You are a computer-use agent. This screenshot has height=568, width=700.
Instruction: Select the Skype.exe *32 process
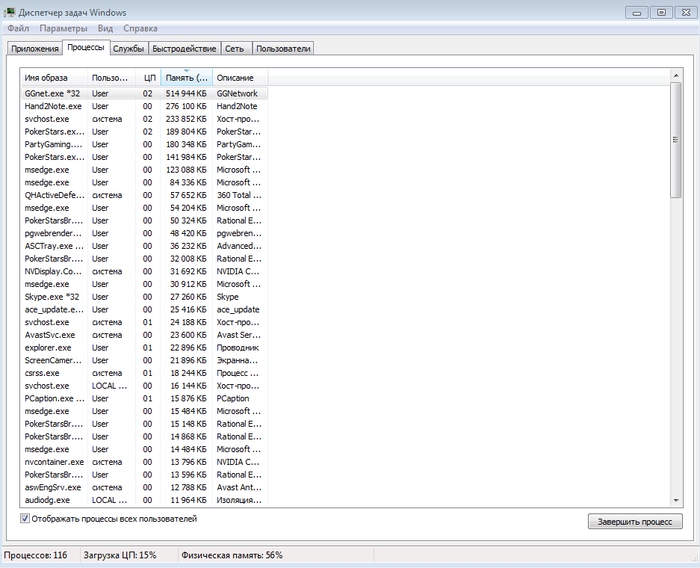tap(144, 297)
